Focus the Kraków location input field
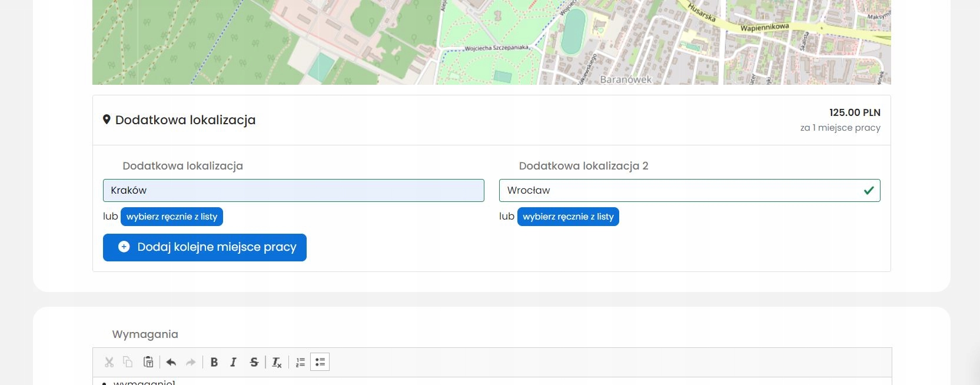The width and height of the screenshot is (980, 385). (x=294, y=190)
